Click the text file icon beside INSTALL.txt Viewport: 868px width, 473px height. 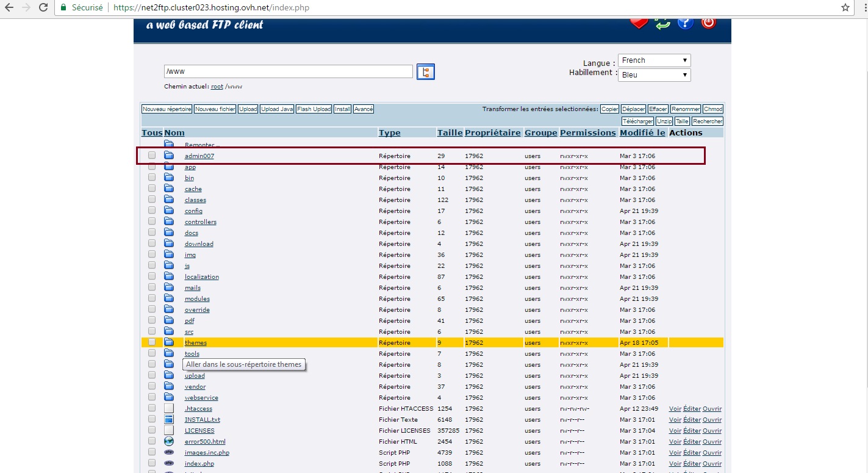click(169, 419)
